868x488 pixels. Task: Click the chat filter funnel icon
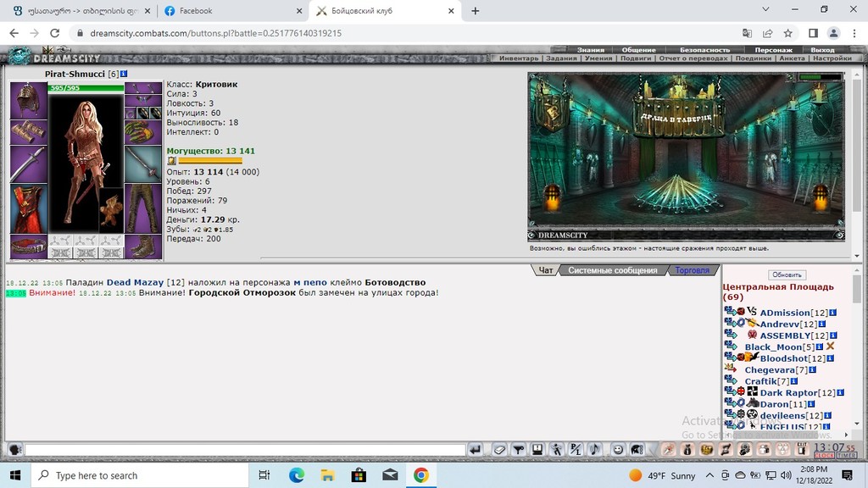click(518, 450)
